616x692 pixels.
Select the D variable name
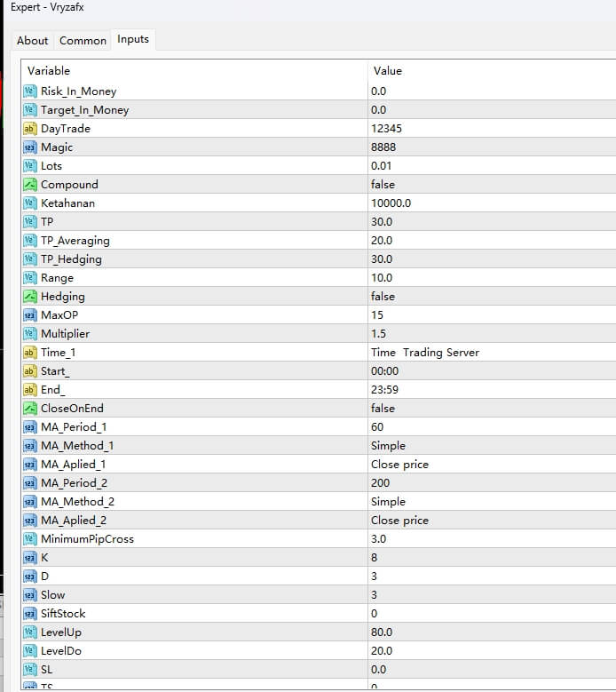coord(44,577)
